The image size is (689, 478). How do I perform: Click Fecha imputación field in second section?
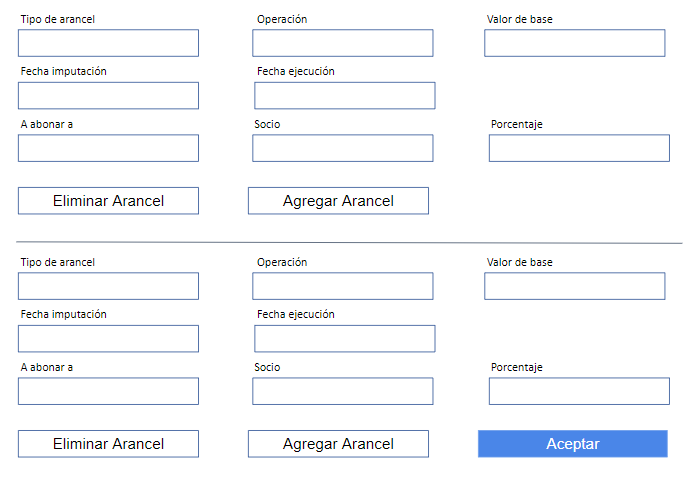pyautogui.click(x=108, y=338)
